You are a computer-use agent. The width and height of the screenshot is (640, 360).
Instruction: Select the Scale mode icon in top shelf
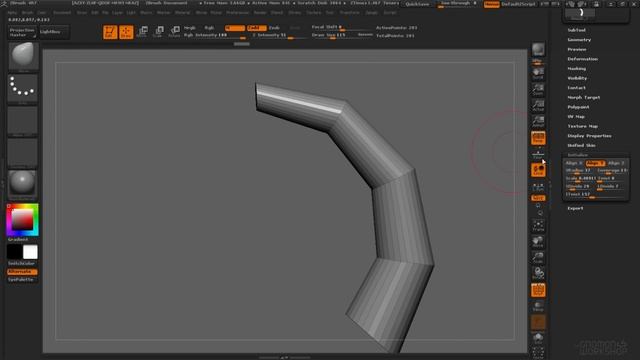(158, 32)
